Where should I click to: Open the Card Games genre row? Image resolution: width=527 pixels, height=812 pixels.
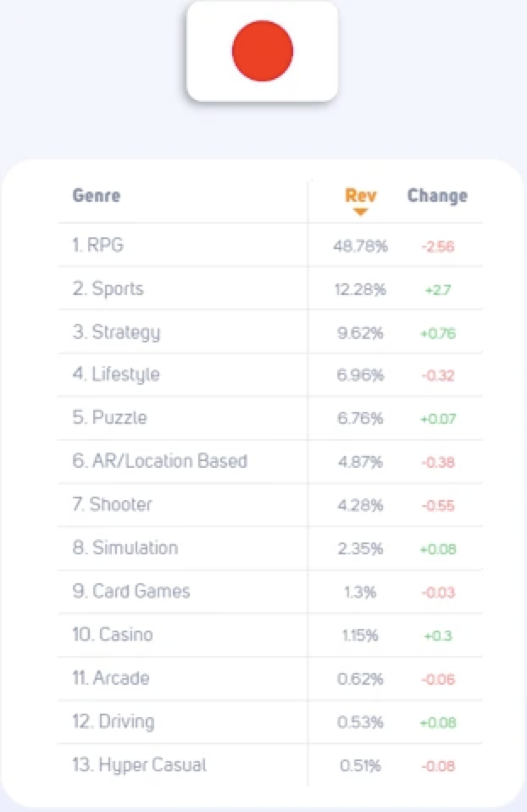click(269, 592)
